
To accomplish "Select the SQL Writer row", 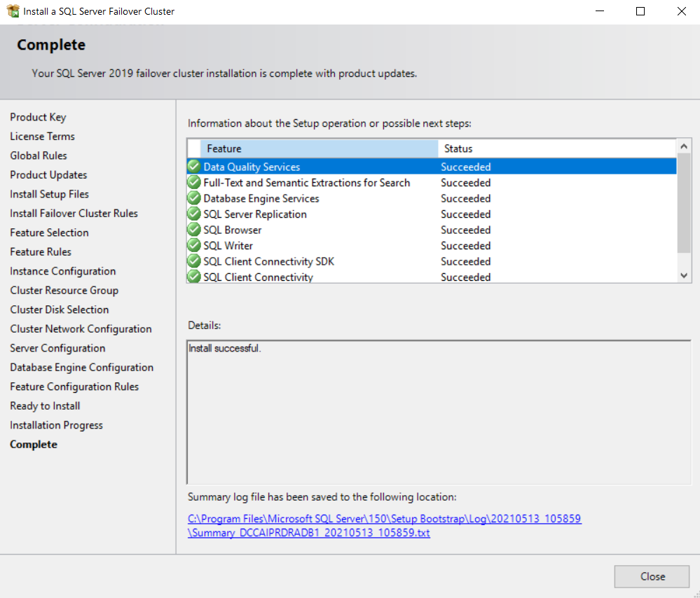I will point(432,245).
